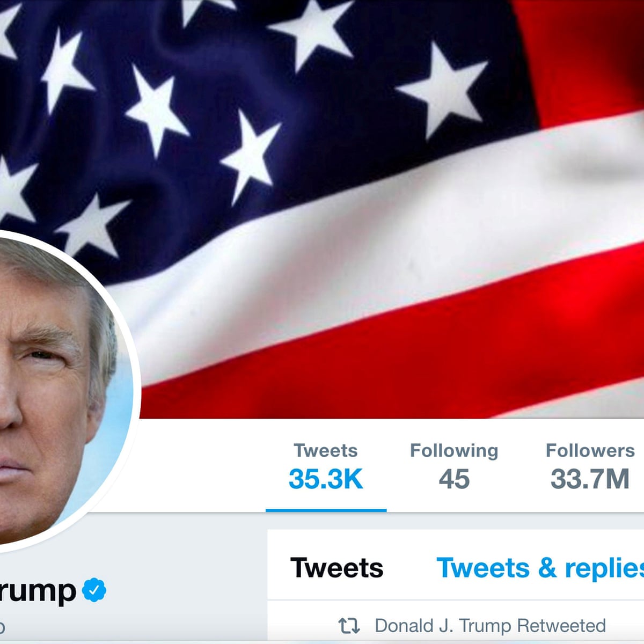Open the Followers 33.7M list

(x=590, y=466)
